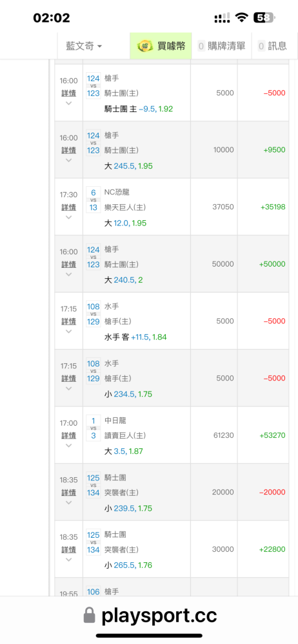
Task: Open the 訊息 messages tab
Action: [x=272, y=46]
